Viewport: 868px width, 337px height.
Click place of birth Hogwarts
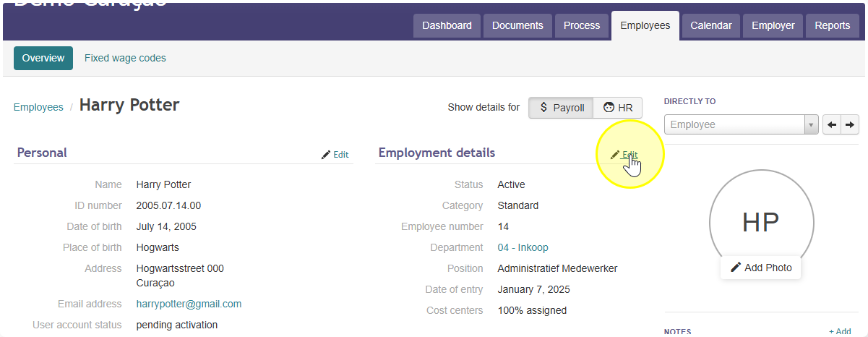[158, 247]
